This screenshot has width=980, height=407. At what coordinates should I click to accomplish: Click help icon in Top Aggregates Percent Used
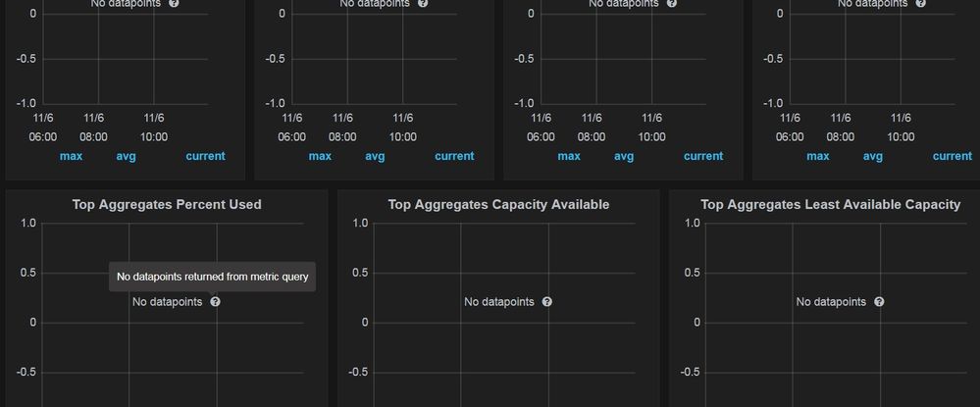216,302
